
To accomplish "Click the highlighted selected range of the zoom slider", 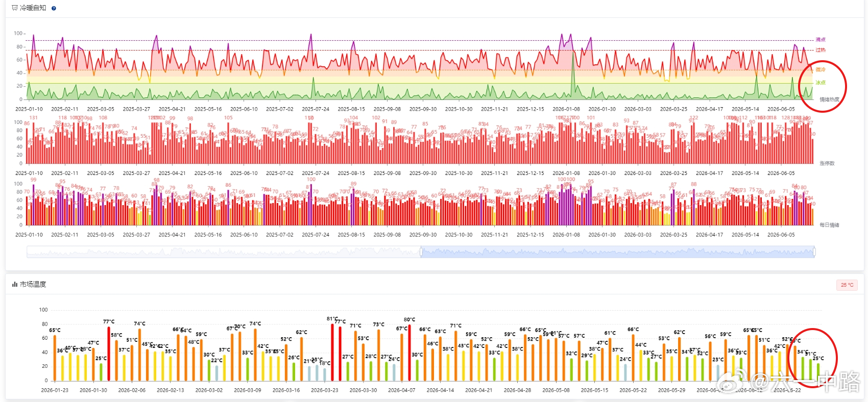I will pos(618,252).
